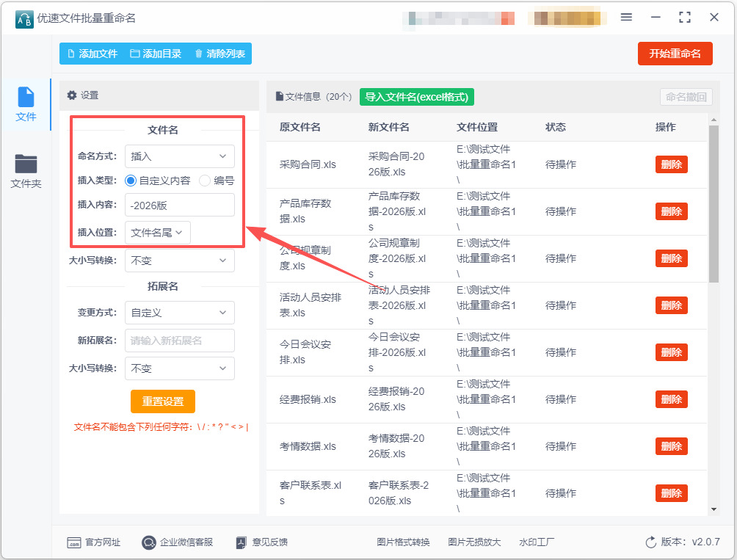
Task: Start renaming with 开始重命名 button
Action: click(675, 54)
